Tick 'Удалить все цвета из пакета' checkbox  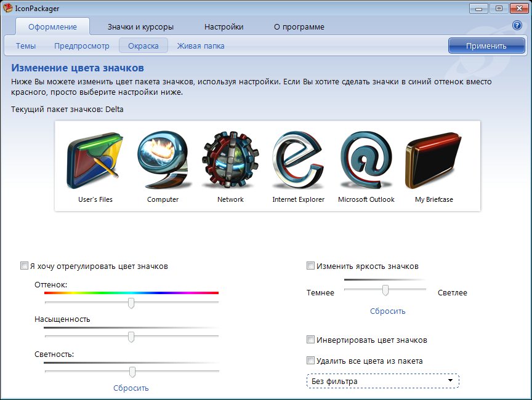coord(311,361)
